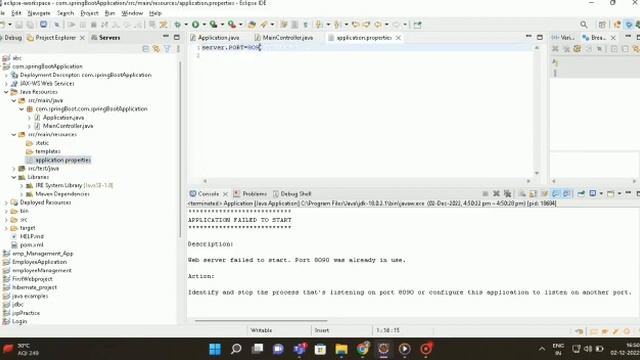Toggle show console on standard output change

[556, 193]
